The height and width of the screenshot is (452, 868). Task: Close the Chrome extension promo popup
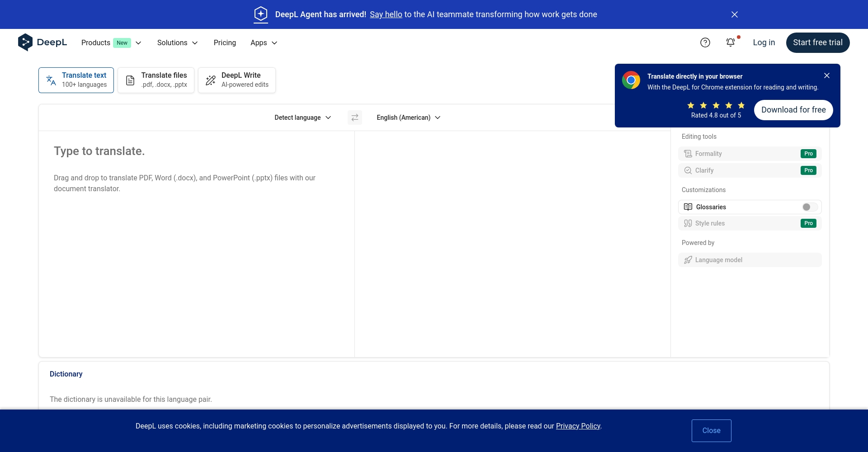tap(826, 76)
